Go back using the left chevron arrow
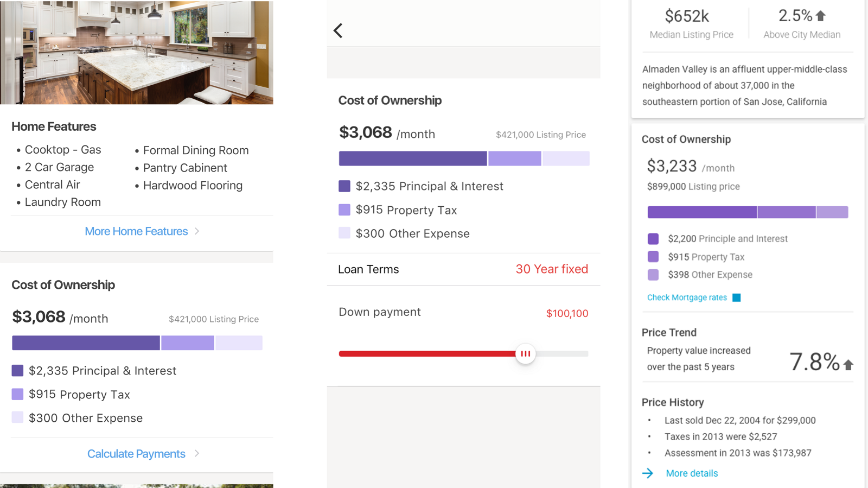 (338, 30)
